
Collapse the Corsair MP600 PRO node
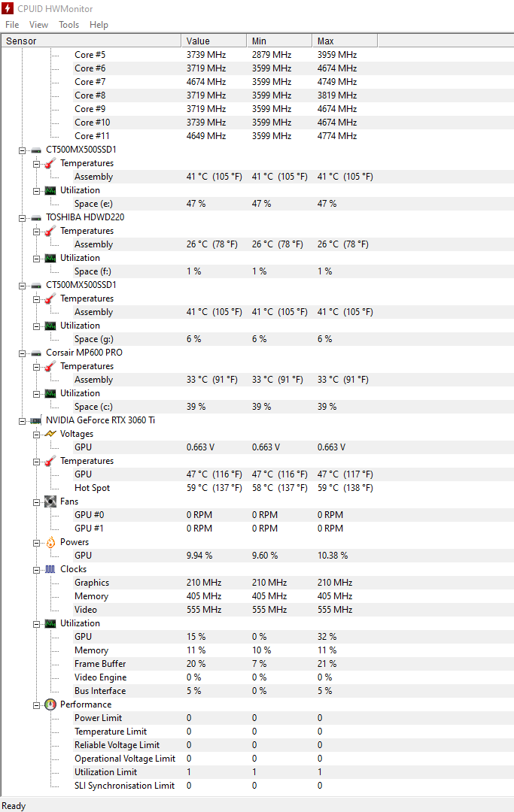(x=23, y=353)
